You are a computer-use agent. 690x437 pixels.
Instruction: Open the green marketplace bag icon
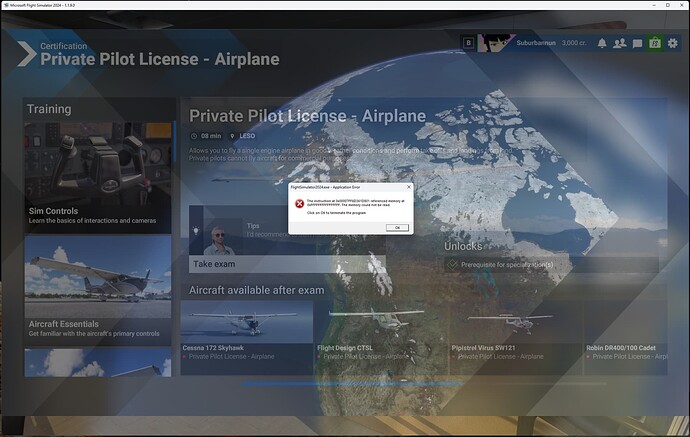click(655, 43)
